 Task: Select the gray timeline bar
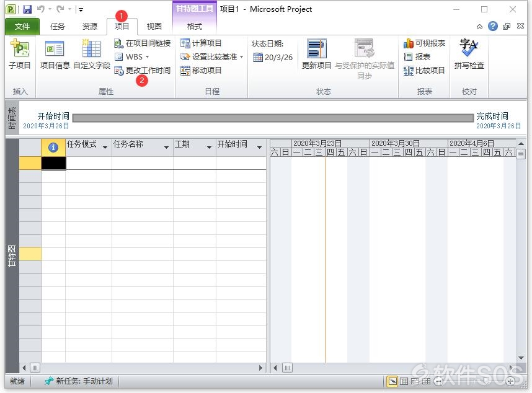tap(273, 118)
